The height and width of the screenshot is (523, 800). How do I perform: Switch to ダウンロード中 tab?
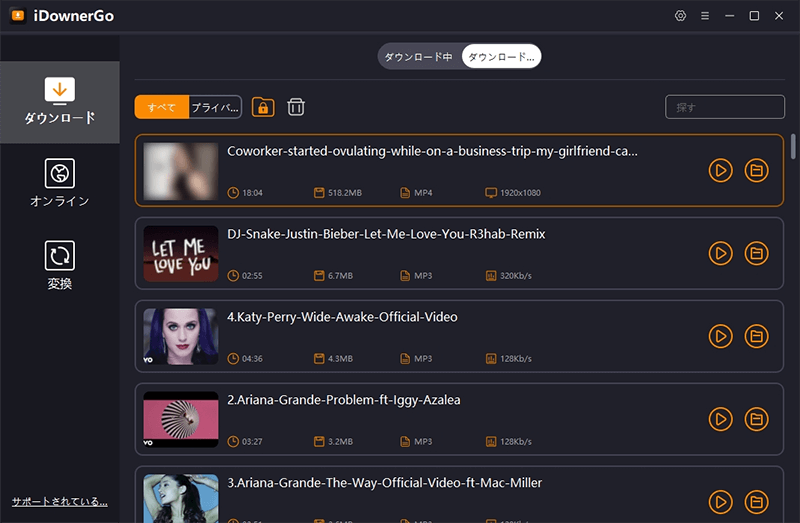point(419,57)
